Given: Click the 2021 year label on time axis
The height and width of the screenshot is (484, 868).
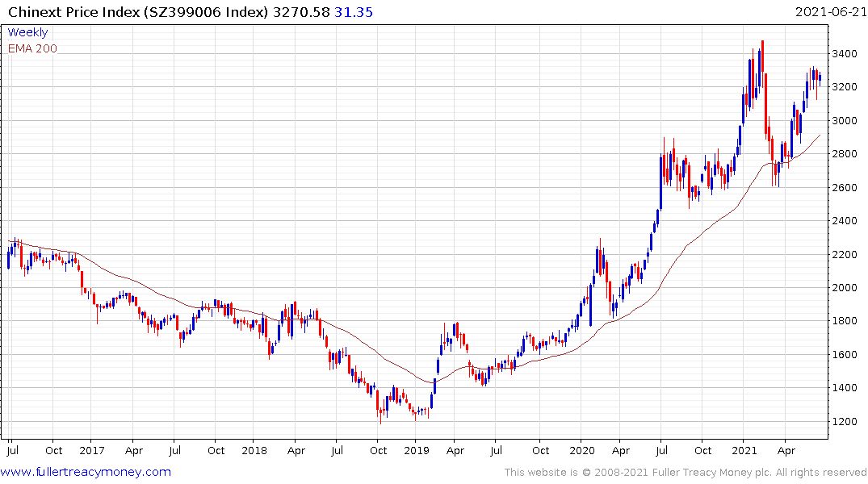Looking at the screenshot, I should [x=744, y=450].
